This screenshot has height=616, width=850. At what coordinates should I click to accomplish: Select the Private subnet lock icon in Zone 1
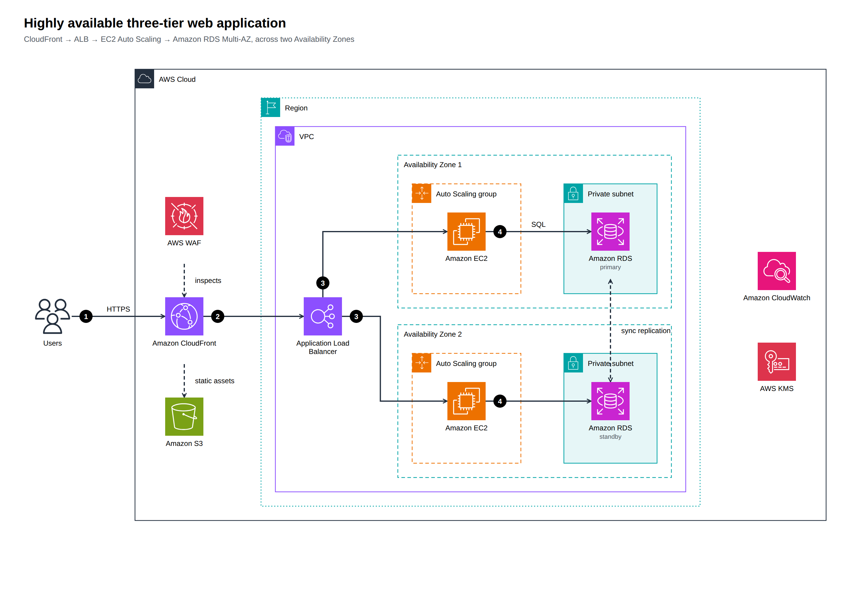click(573, 193)
